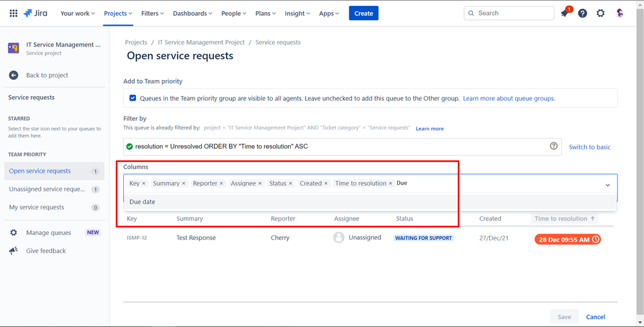
Task: Click Give feedback in sidebar
Action: click(x=46, y=251)
